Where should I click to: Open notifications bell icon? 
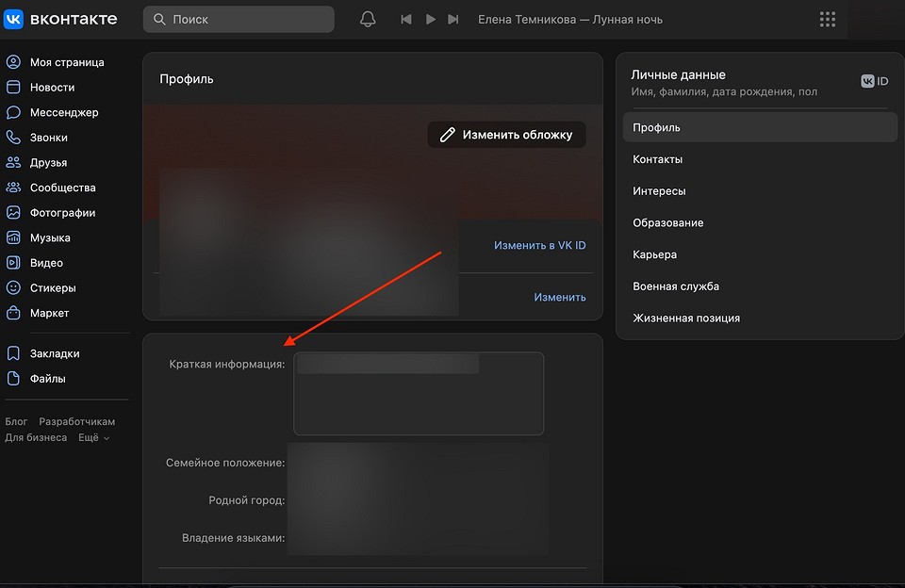[x=368, y=19]
